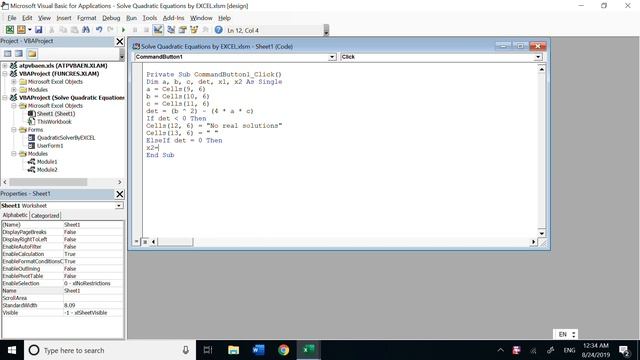The image size is (640, 360).
Task: Open the Sheet1 Worksheet properties dropdown
Action: 119,206
